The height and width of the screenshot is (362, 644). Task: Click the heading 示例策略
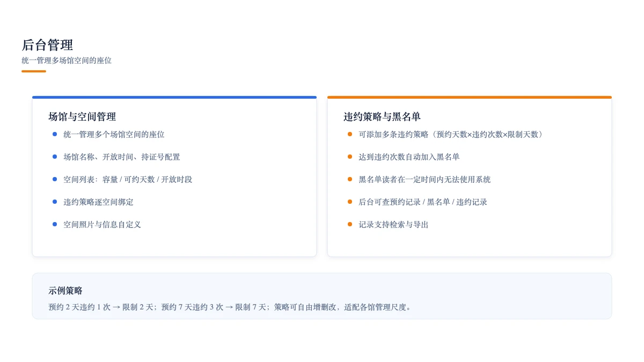click(65, 291)
